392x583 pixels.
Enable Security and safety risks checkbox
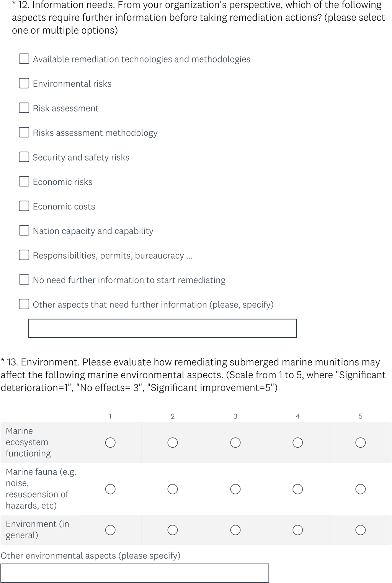24,157
